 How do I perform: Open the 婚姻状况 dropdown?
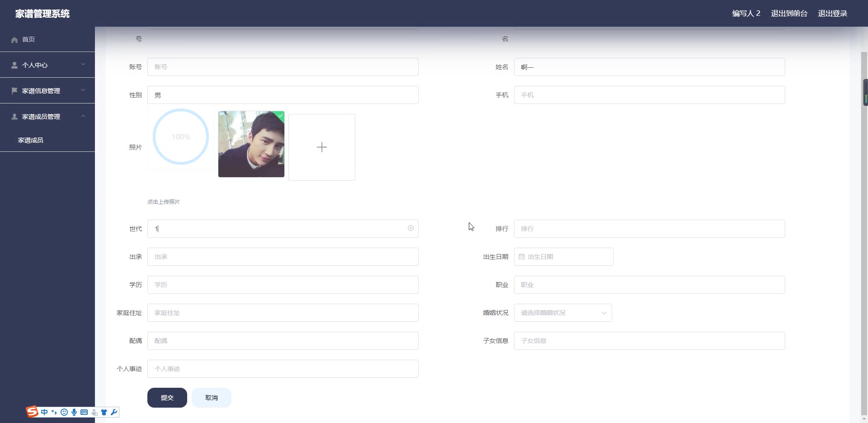coord(563,313)
